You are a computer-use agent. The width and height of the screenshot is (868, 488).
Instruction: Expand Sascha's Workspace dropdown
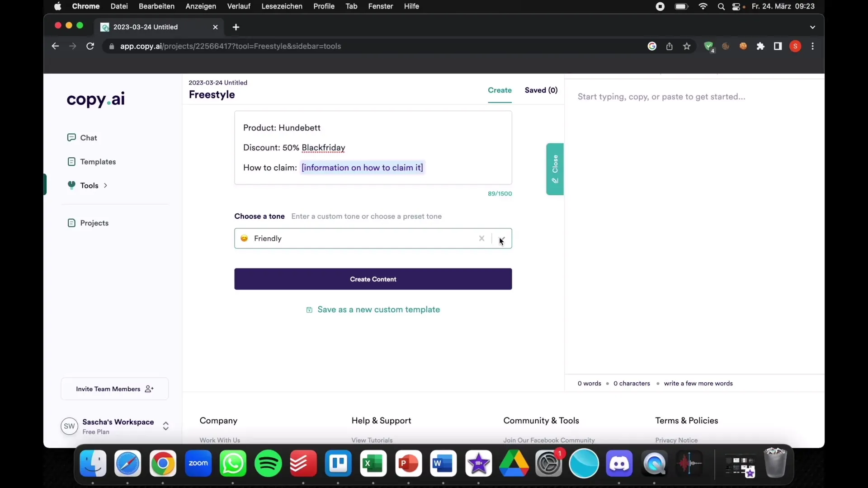click(x=166, y=426)
